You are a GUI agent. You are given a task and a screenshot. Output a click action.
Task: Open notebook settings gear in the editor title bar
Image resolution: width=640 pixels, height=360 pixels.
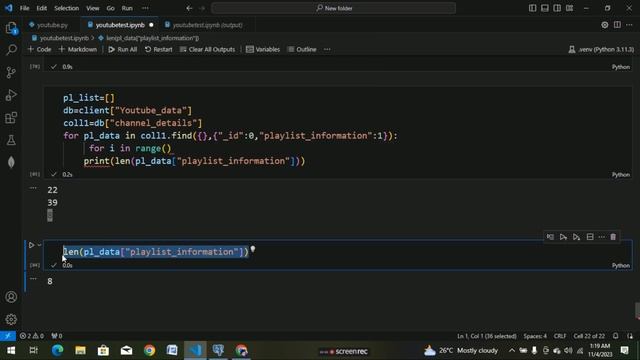(x=605, y=25)
